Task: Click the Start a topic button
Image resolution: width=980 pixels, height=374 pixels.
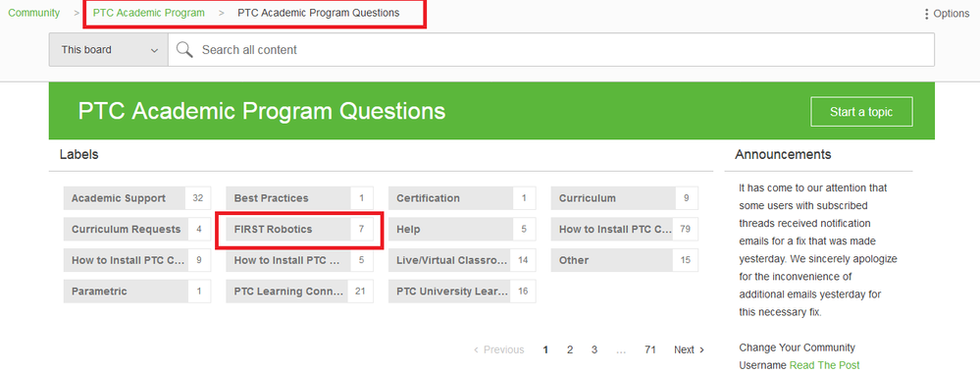Action: tap(861, 112)
